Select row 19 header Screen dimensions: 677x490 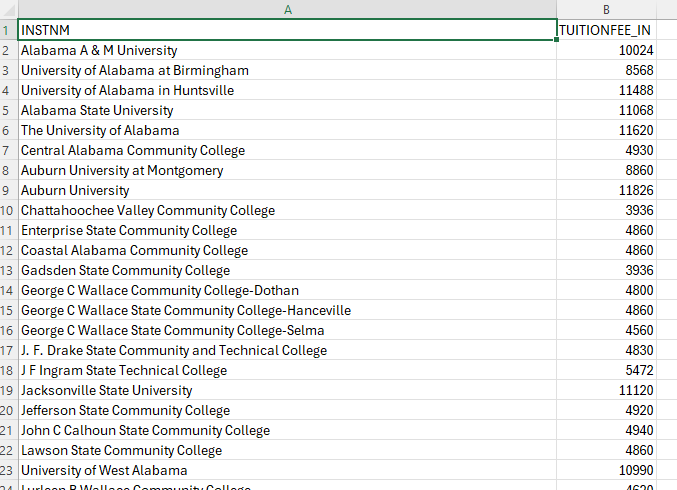coord(8,390)
